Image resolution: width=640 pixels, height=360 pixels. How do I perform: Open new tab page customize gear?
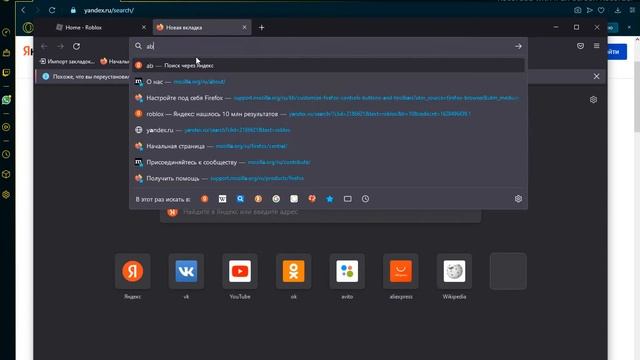tap(593, 100)
